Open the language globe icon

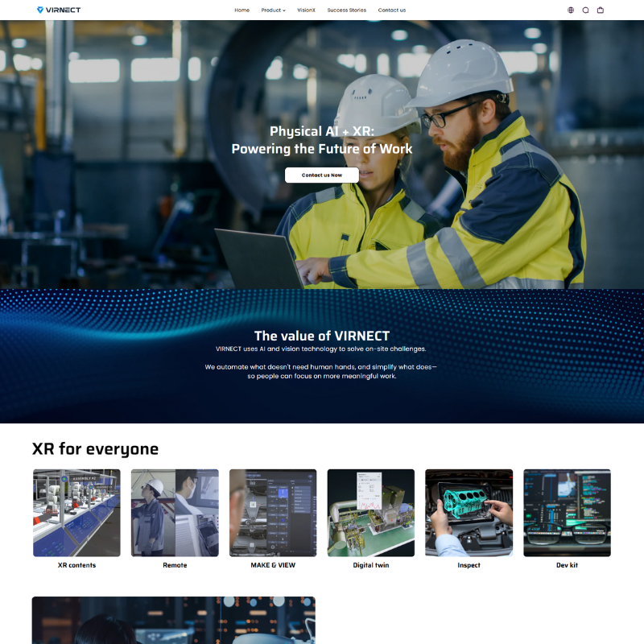click(x=571, y=10)
